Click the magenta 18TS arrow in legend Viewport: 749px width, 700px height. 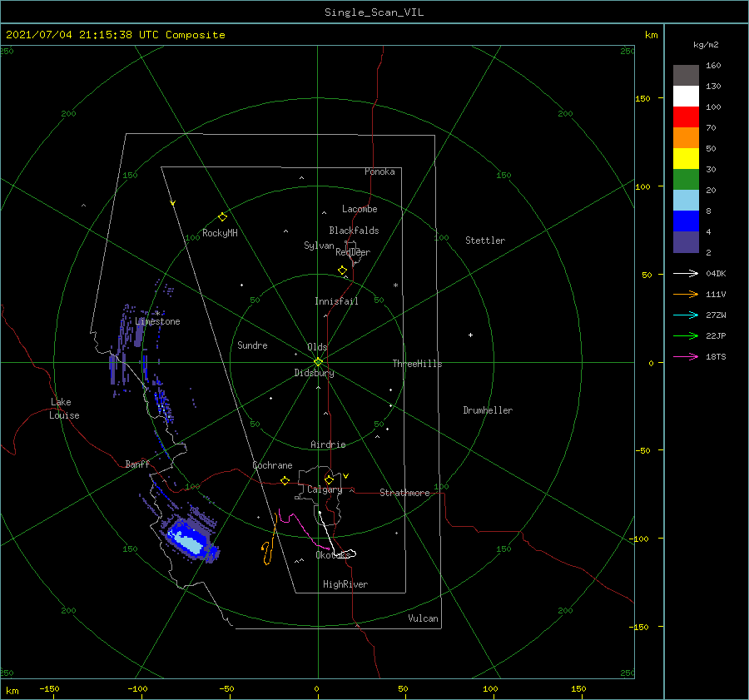686,356
